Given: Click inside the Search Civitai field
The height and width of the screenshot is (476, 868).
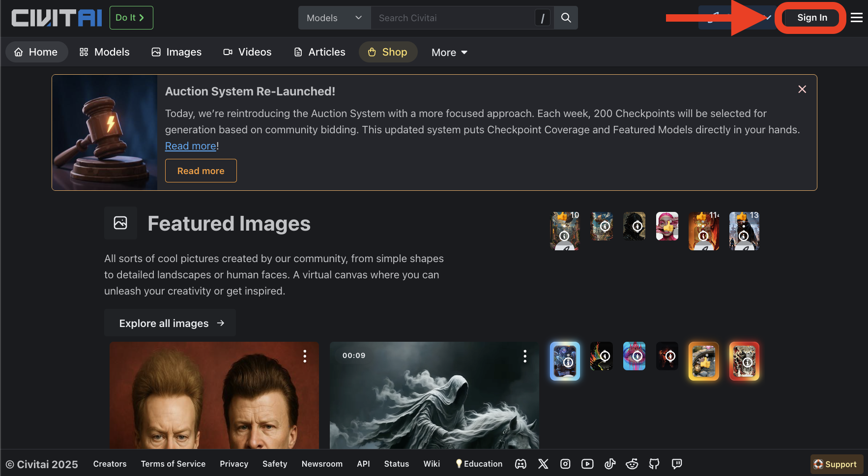Looking at the screenshot, I should (452, 18).
